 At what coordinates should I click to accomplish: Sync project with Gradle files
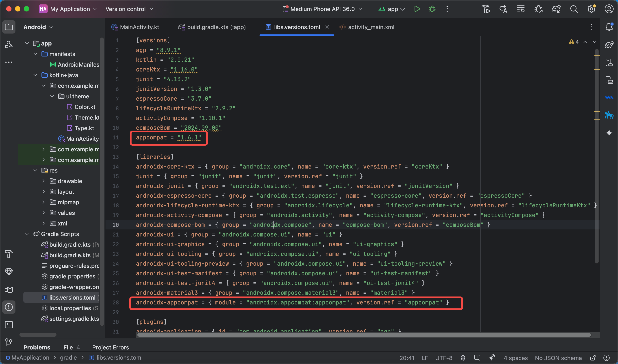[x=556, y=9]
